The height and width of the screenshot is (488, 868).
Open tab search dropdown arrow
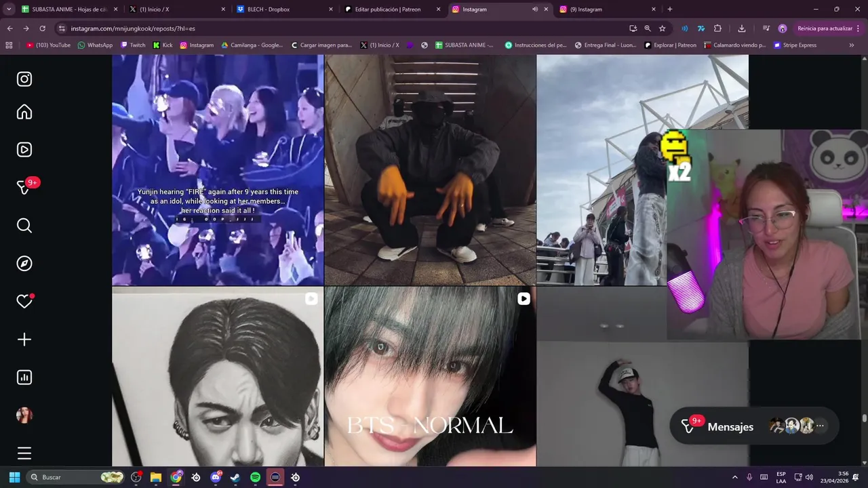pyautogui.click(x=9, y=9)
